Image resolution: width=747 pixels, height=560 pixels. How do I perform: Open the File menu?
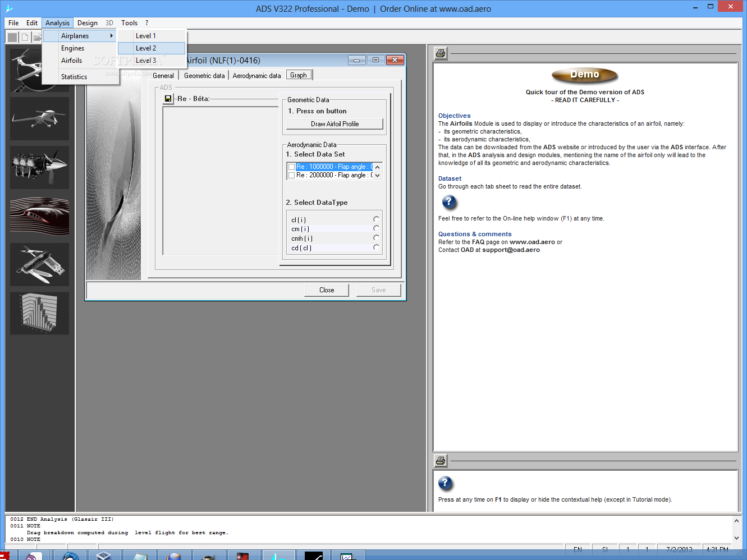click(x=13, y=23)
